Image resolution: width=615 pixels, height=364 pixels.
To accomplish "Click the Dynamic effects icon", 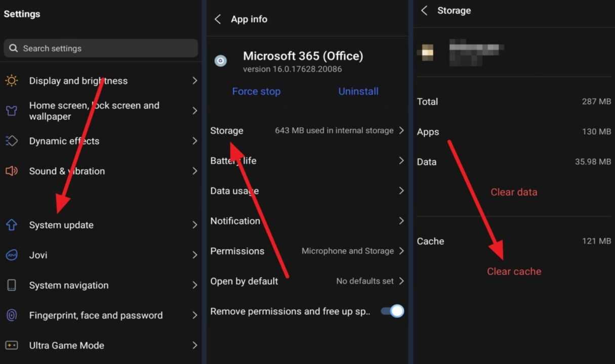I will coord(11,141).
